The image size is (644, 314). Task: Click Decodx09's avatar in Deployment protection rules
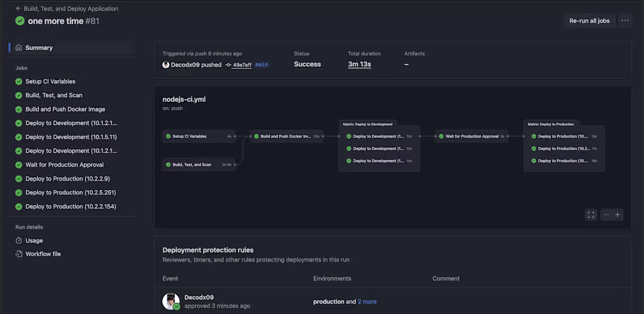[171, 301]
